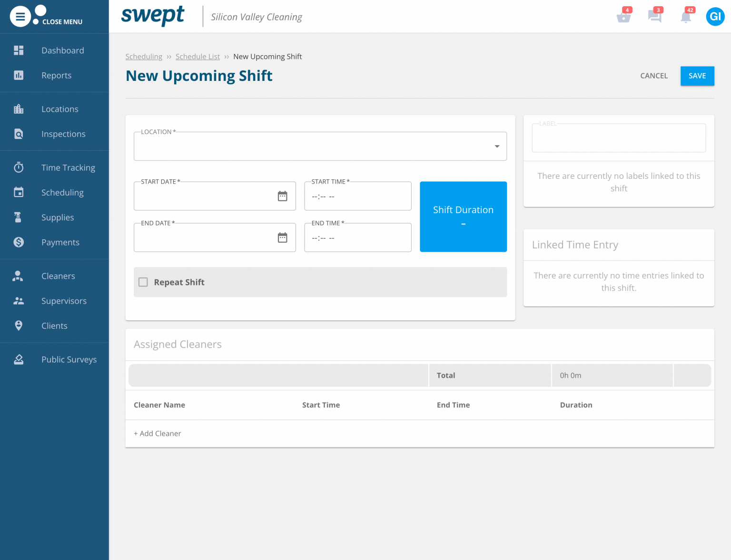Click + Add Cleaner in Assigned Cleaners
This screenshot has width=731, height=560.
(158, 433)
